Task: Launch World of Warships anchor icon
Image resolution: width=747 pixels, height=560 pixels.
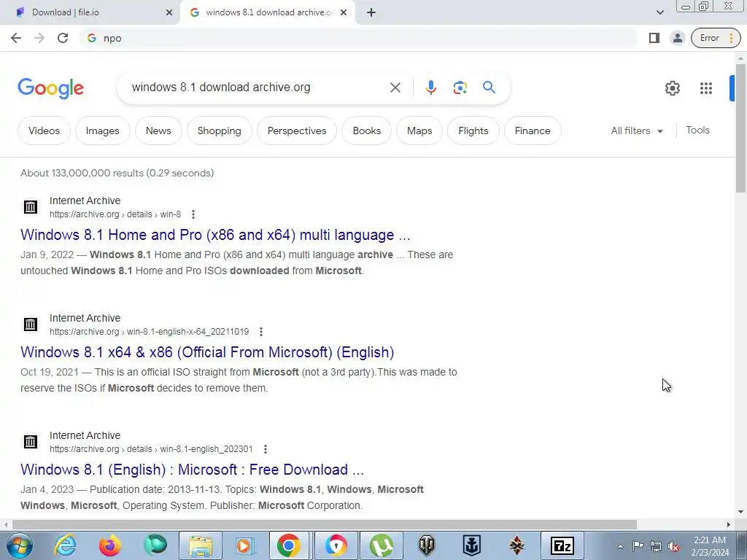Action: click(472, 545)
